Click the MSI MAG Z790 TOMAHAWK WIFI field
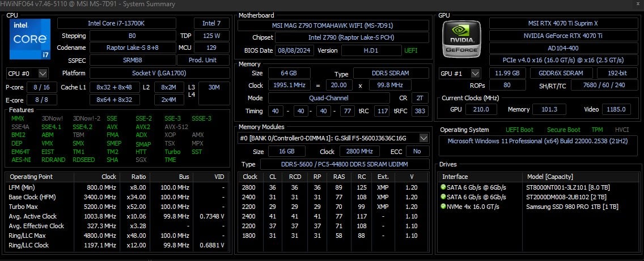The image size is (644, 261). 333,25
